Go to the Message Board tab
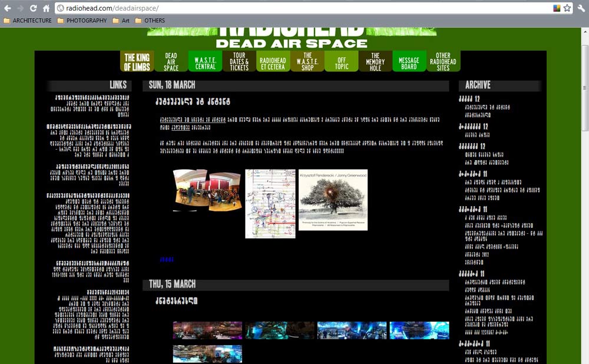This screenshot has height=364, width=589. click(409, 61)
